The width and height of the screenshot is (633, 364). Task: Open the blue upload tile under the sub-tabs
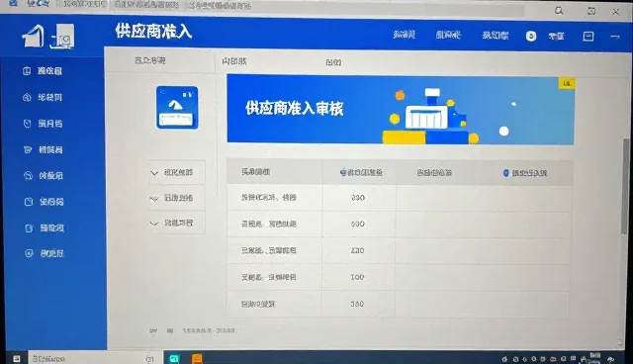177,108
